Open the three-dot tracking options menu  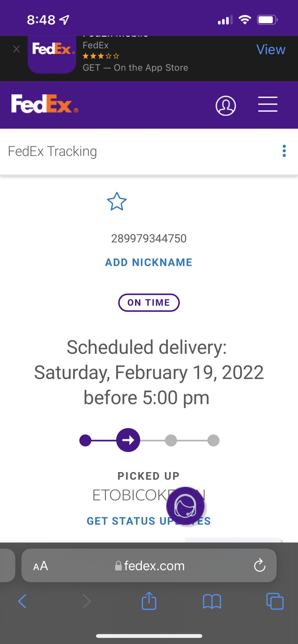[284, 151]
